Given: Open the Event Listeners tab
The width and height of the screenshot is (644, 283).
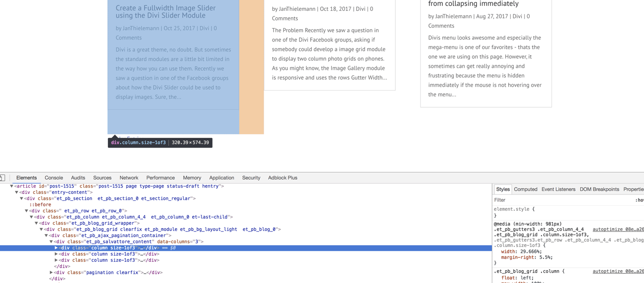Looking at the screenshot, I should 558,189.
